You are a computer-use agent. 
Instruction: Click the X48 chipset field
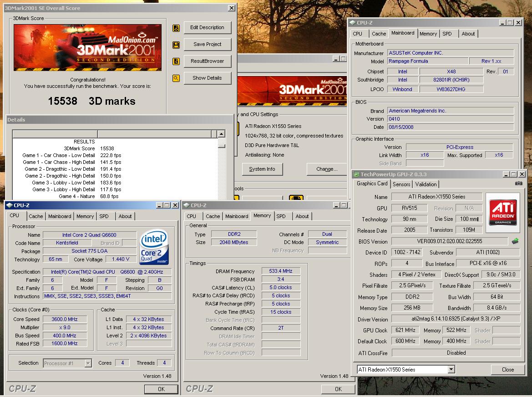point(451,71)
